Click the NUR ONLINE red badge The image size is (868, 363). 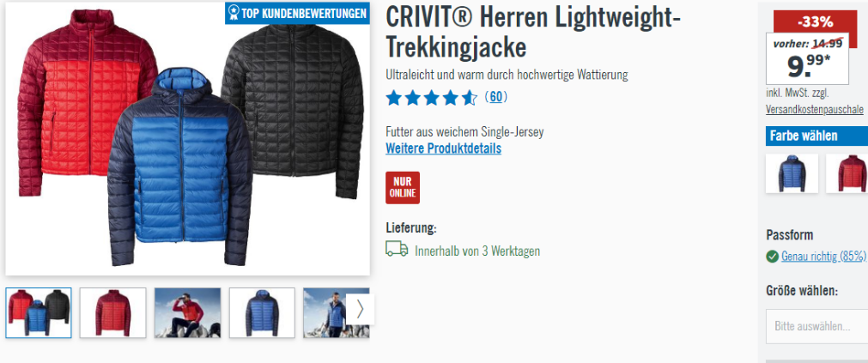[x=403, y=188]
